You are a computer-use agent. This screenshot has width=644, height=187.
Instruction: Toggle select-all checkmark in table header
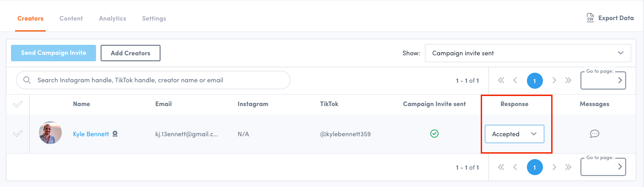[x=17, y=104]
